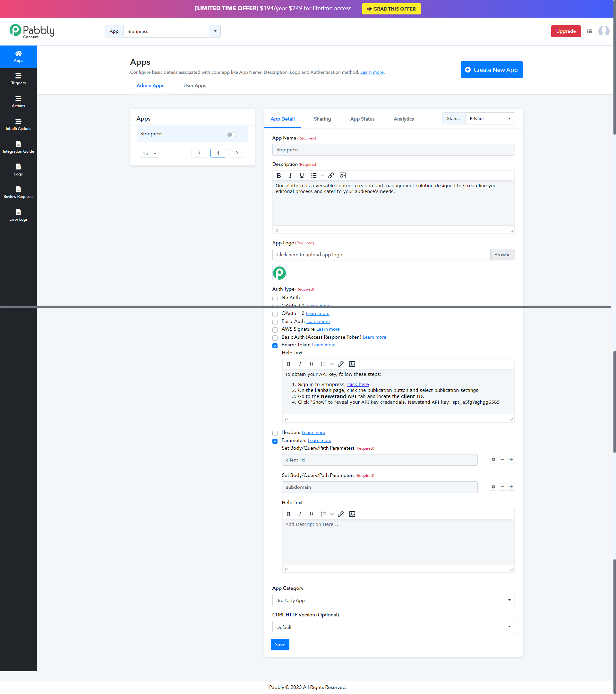Open settings gear for subdomain parameter
The width and height of the screenshot is (616, 694).
[x=493, y=487]
